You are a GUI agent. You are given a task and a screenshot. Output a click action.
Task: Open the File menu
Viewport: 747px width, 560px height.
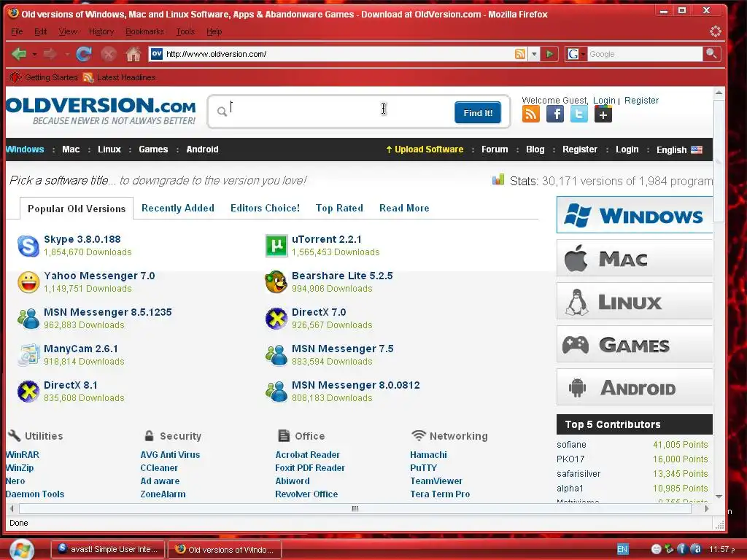click(17, 31)
